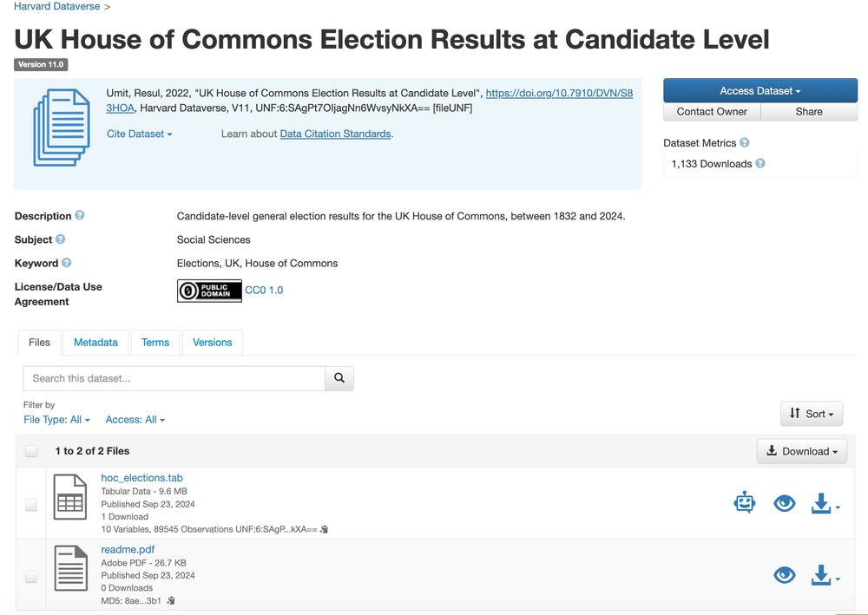This screenshot has width=868, height=615.
Task: Preview hoc_elections.tab with the eye icon
Action: pyautogui.click(x=785, y=503)
